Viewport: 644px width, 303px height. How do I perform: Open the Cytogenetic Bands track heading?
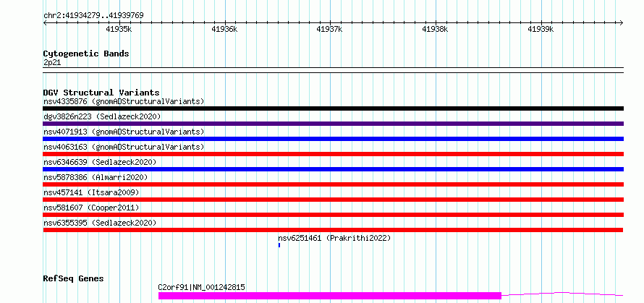tap(86, 54)
